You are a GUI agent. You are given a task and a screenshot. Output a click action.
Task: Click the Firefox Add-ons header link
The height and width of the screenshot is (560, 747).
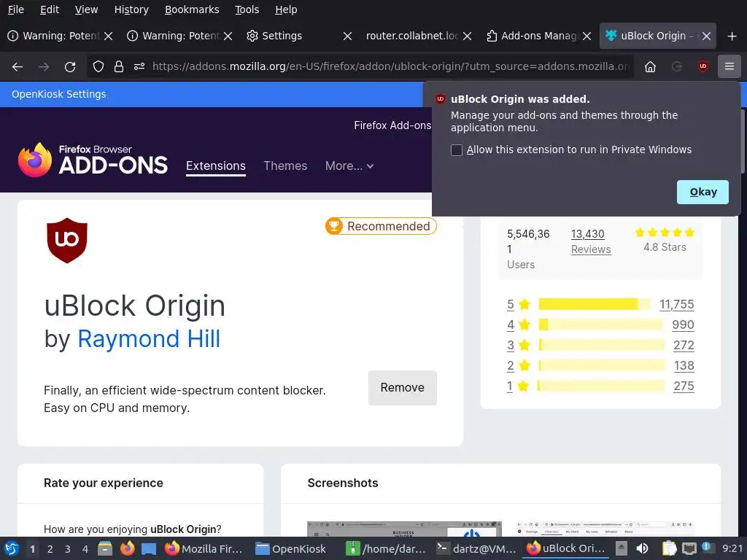pos(392,125)
